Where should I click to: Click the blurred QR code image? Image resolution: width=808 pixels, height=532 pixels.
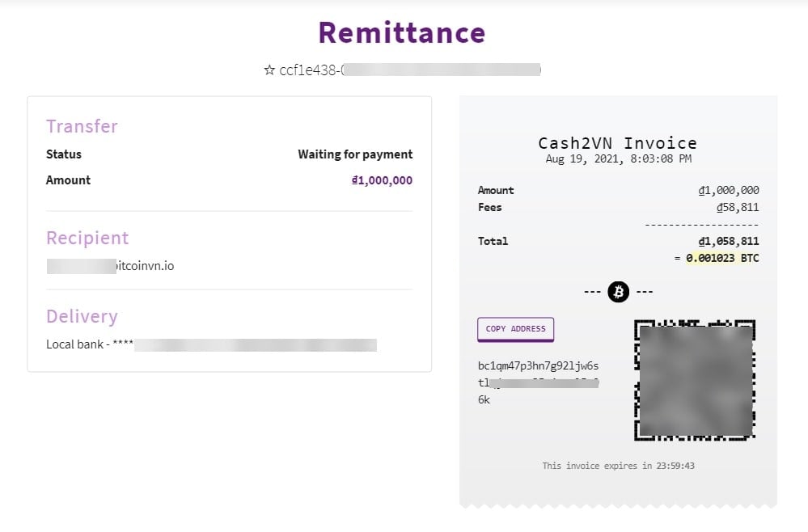pos(695,380)
